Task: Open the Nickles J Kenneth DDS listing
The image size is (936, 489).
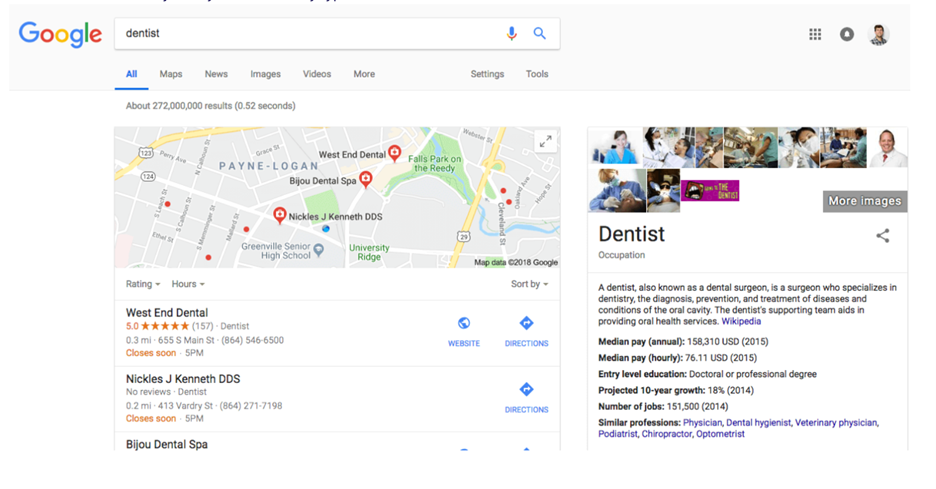Action: [183, 379]
